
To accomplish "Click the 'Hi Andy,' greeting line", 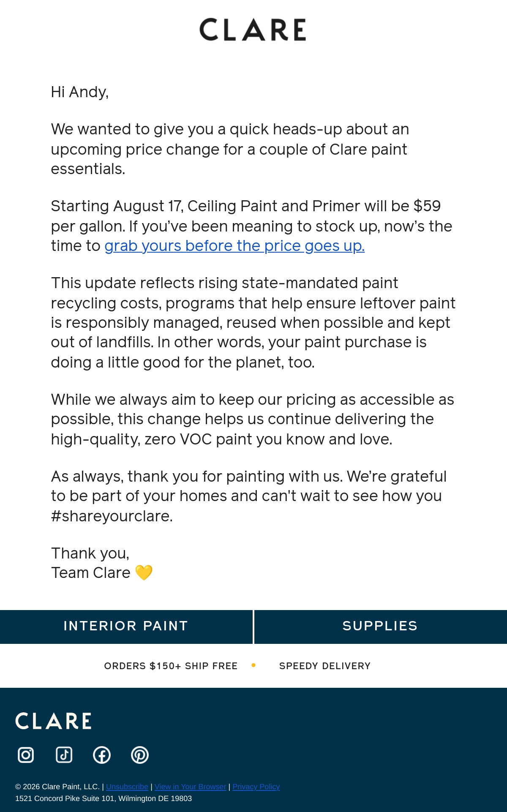I will 80,92.
